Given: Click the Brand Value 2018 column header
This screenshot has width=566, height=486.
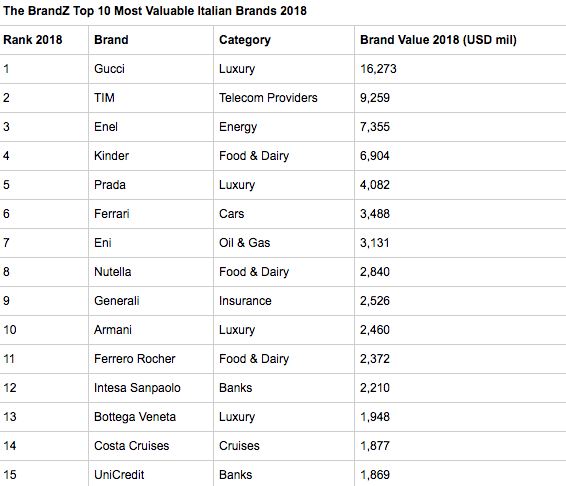Looking at the screenshot, I should coord(438,40).
